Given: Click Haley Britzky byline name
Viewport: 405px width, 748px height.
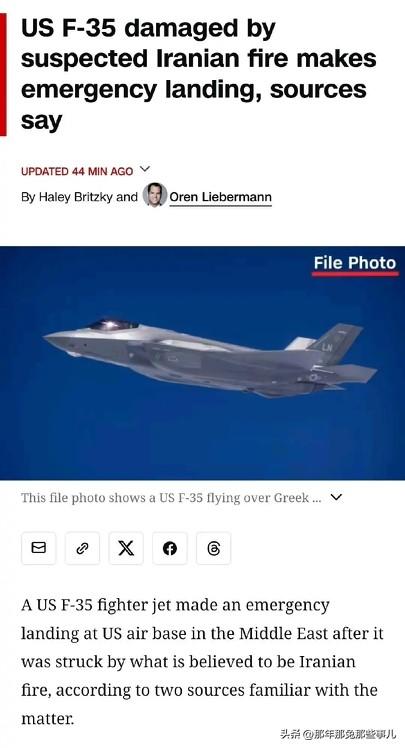Looking at the screenshot, I should (x=76, y=197).
